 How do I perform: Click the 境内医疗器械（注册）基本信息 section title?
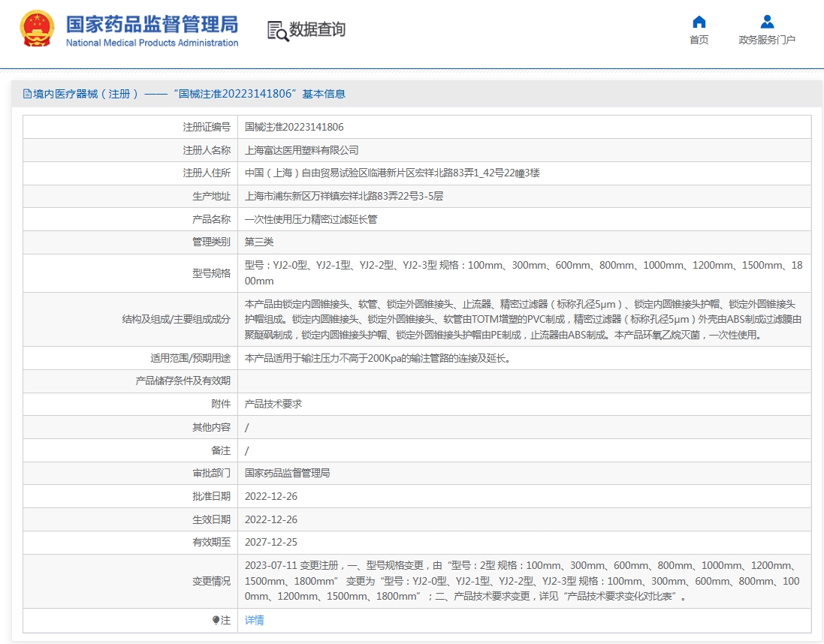click(x=189, y=94)
